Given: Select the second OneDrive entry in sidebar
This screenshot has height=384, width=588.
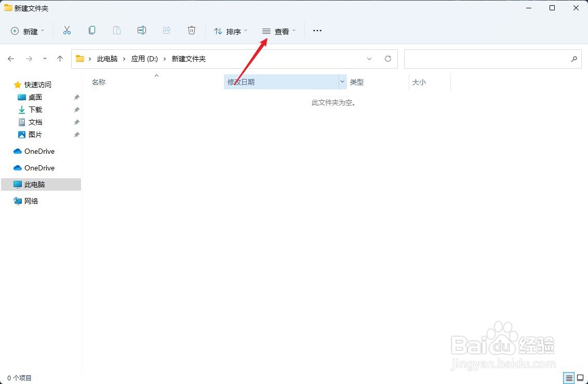Looking at the screenshot, I should coord(39,168).
